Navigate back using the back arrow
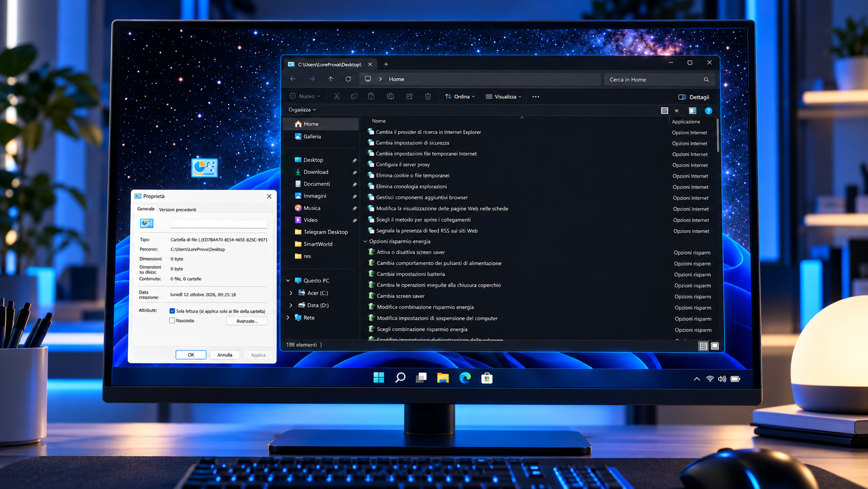The height and width of the screenshot is (489, 868). point(293,79)
